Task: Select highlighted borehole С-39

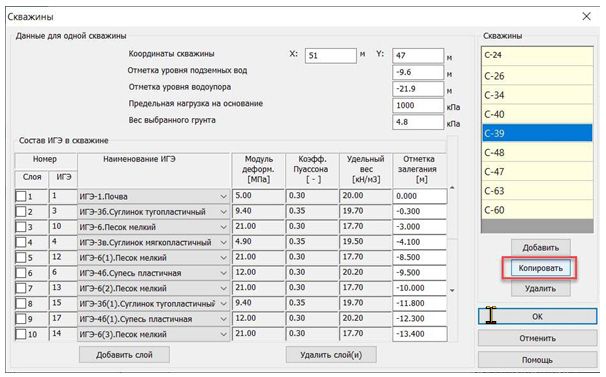Action: tap(537, 133)
